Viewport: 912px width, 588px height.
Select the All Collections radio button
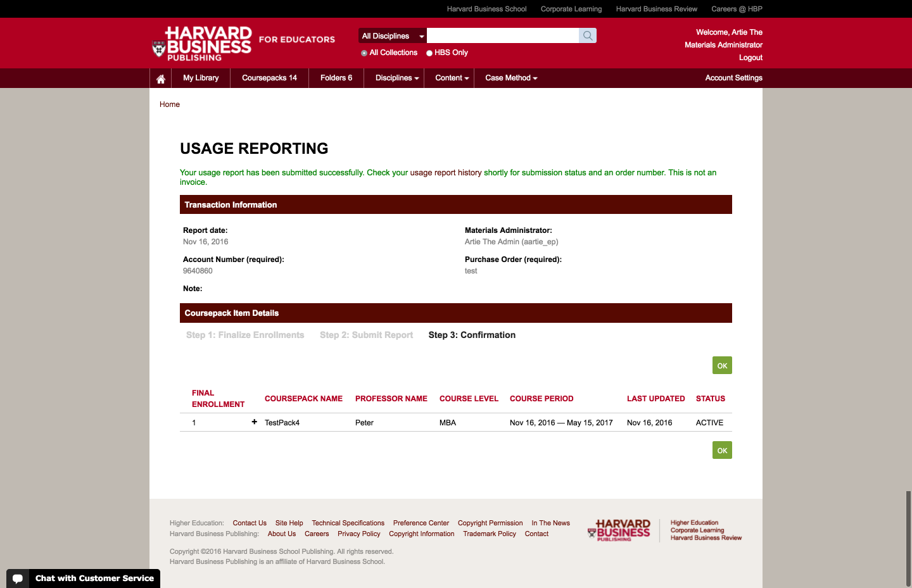coord(364,53)
